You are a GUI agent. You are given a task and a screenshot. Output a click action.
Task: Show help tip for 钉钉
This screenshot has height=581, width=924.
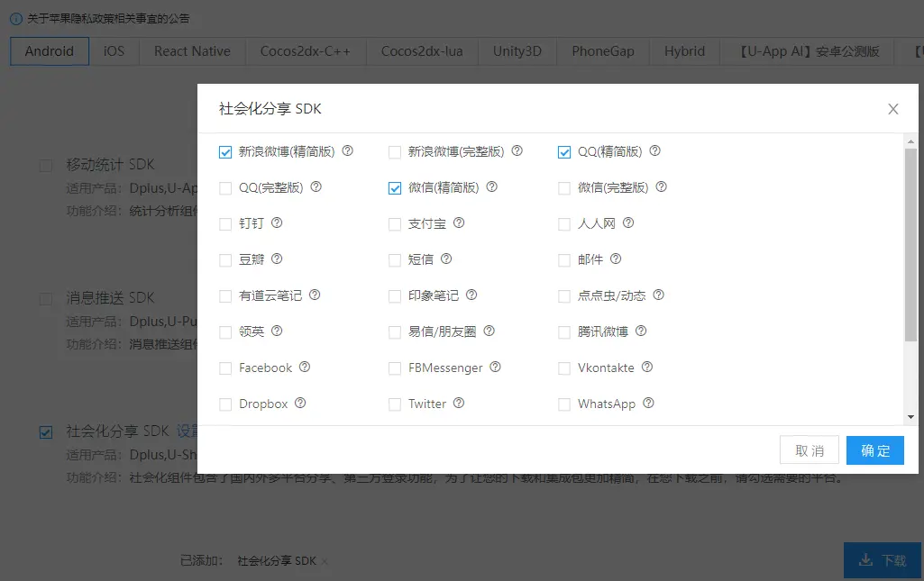[x=277, y=222]
